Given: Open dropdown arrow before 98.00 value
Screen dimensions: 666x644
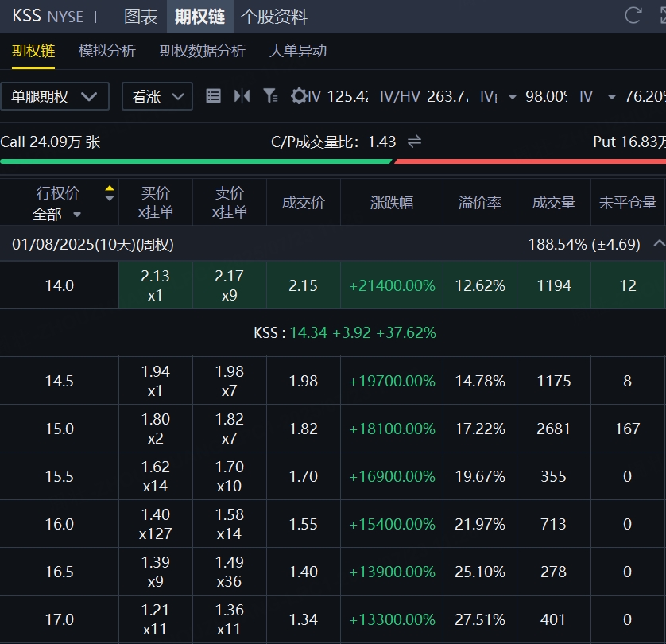Looking at the screenshot, I should pos(513,97).
